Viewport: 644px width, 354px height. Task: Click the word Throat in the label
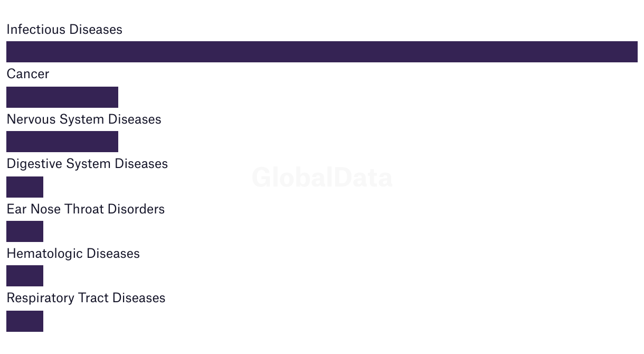pyautogui.click(x=84, y=209)
